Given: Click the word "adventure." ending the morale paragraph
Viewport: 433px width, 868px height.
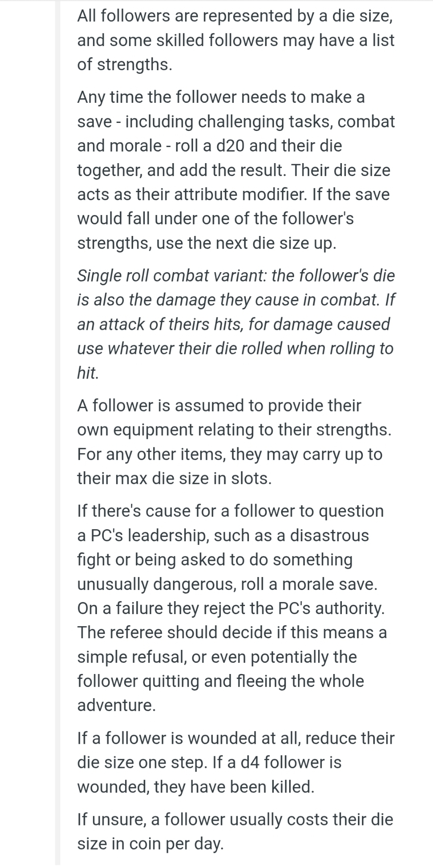Looking at the screenshot, I should [x=116, y=705].
